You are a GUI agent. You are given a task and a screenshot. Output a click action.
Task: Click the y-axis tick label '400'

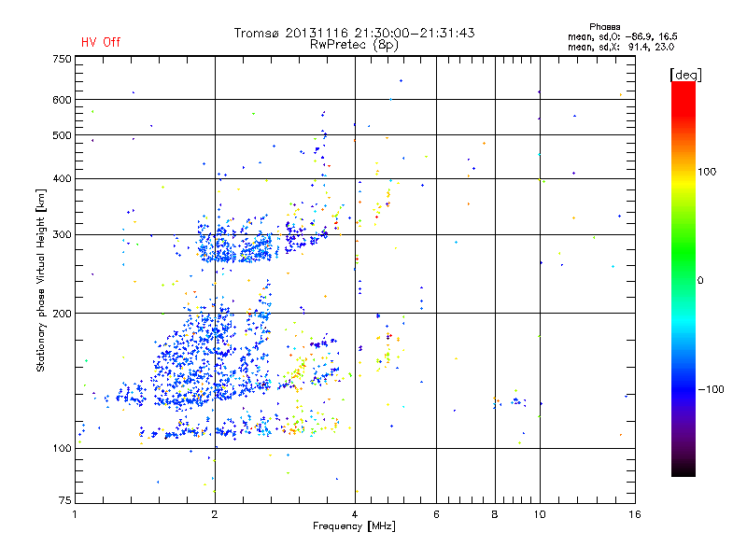(x=62, y=179)
